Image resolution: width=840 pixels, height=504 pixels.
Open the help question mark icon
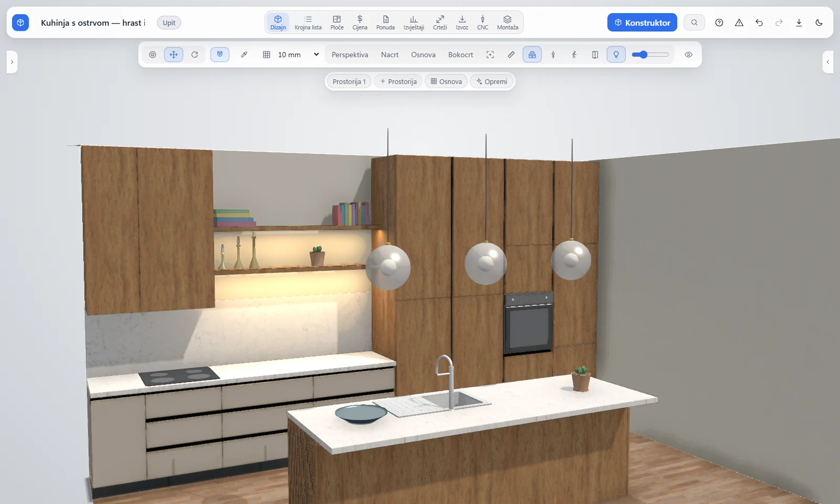[719, 23]
